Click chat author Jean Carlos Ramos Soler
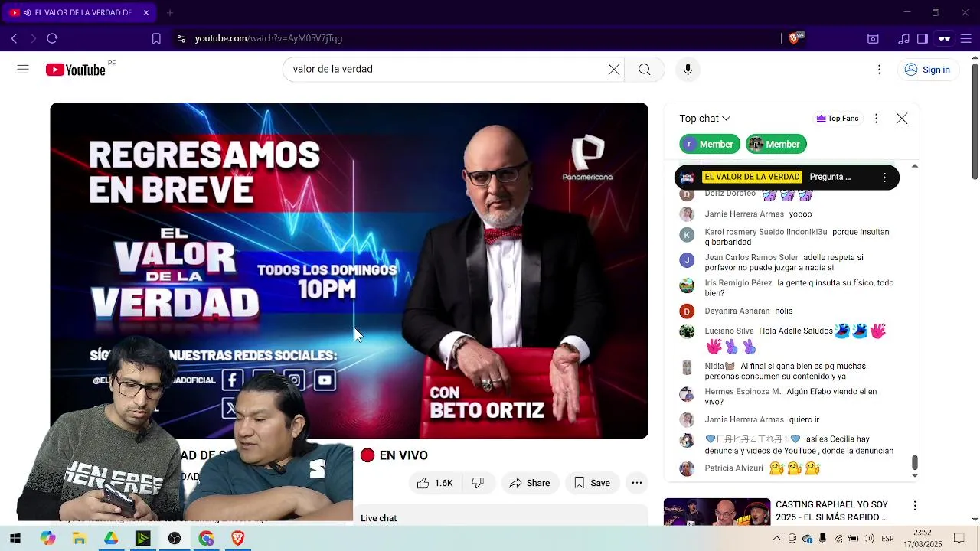 pyautogui.click(x=751, y=258)
